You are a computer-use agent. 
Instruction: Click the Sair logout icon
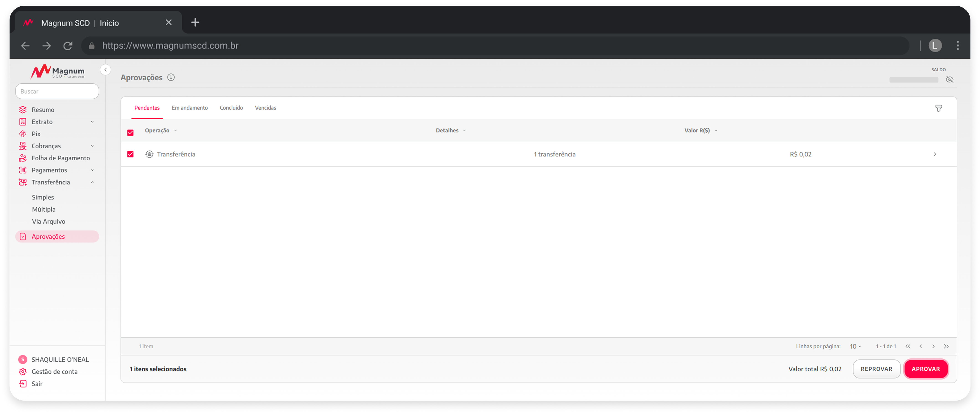point(23,384)
